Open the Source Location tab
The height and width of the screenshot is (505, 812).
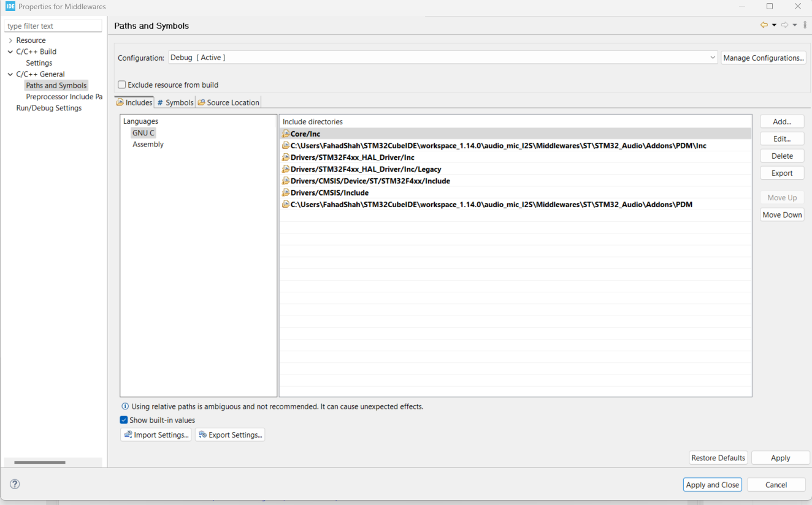[228, 102]
